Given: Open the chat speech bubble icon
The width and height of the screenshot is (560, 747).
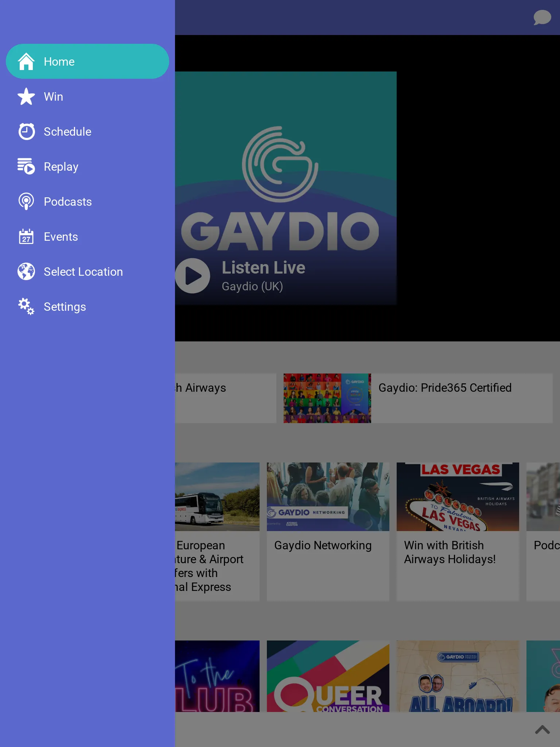Looking at the screenshot, I should click(542, 18).
